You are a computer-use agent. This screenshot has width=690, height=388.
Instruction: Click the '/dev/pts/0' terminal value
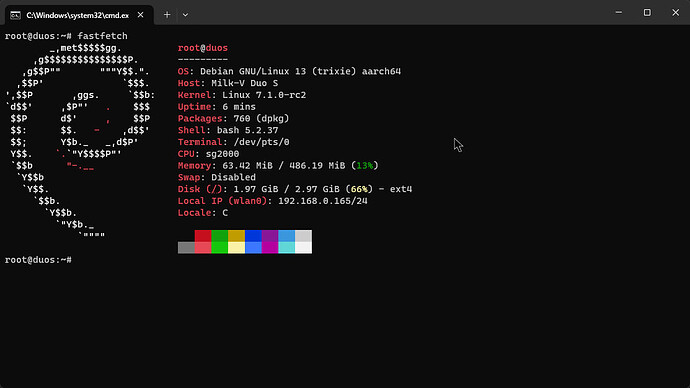tap(261, 142)
